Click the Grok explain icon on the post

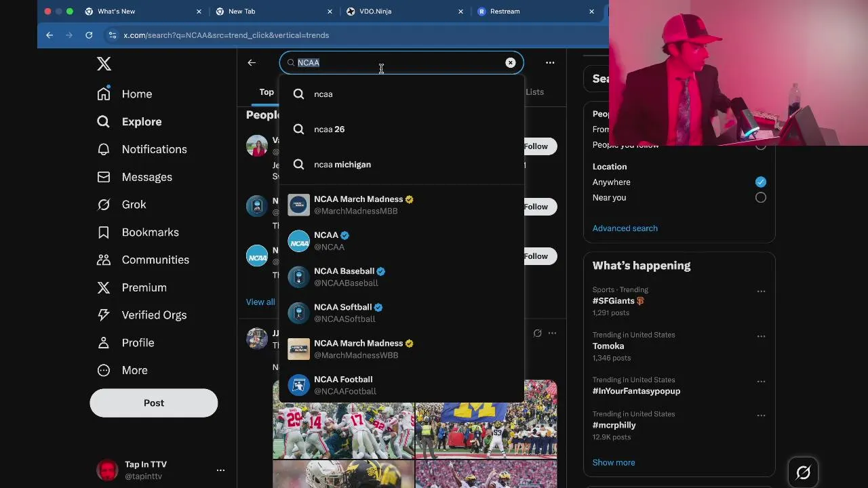pos(537,333)
